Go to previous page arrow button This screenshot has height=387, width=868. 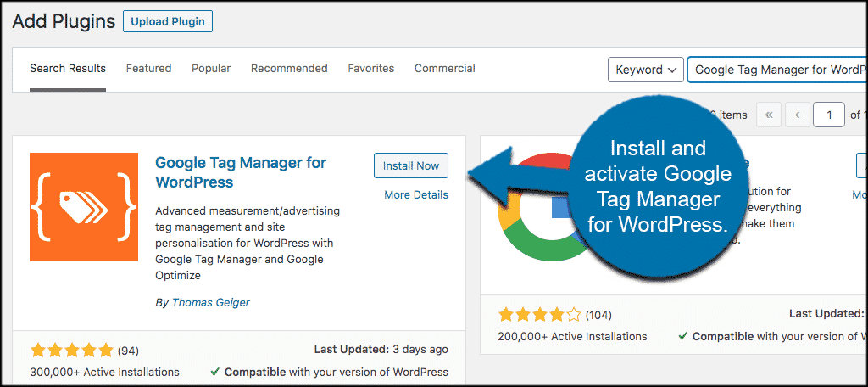tap(798, 115)
